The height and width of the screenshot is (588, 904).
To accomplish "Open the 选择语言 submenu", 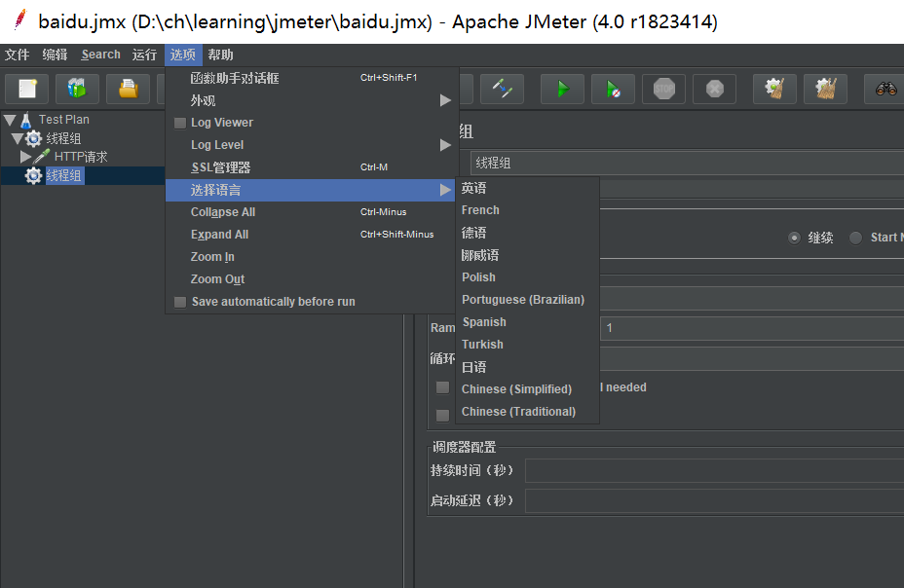I will [x=312, y=190].
